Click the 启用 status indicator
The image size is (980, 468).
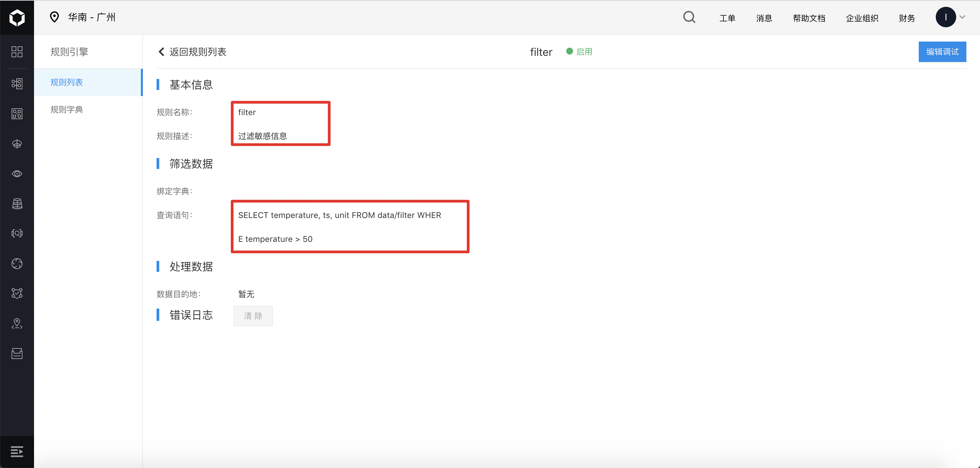coord(579,52)
